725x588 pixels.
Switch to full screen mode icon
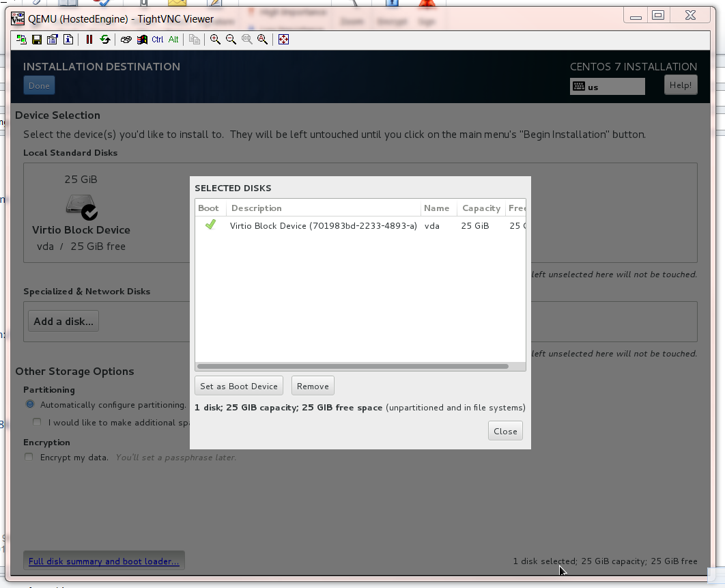coord(283,40)
